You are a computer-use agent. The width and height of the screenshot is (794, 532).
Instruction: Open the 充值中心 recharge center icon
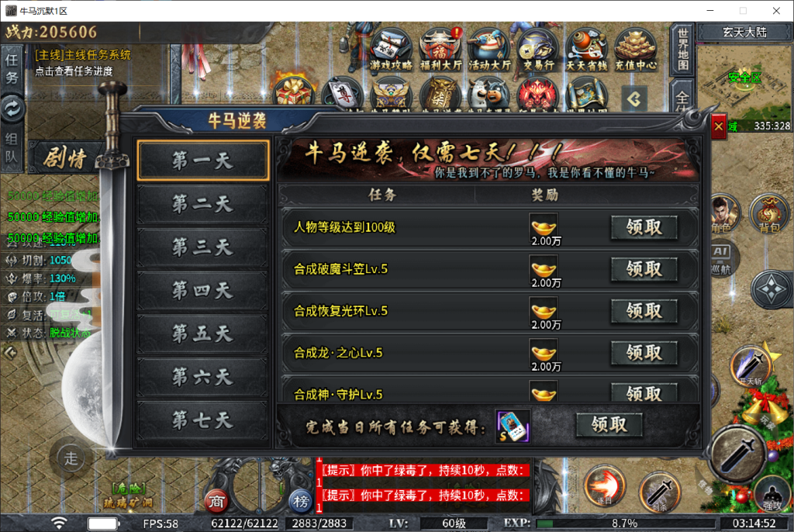(636, 49)
